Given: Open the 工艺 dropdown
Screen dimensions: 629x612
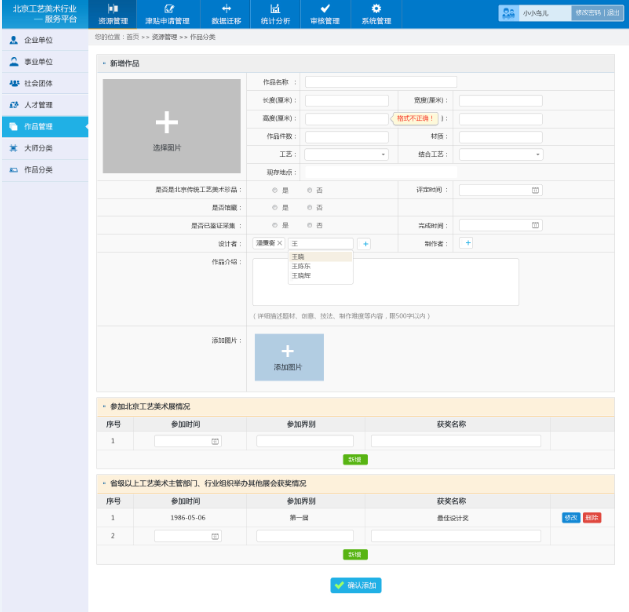Looking at the screenshot, I should point(346,155).
